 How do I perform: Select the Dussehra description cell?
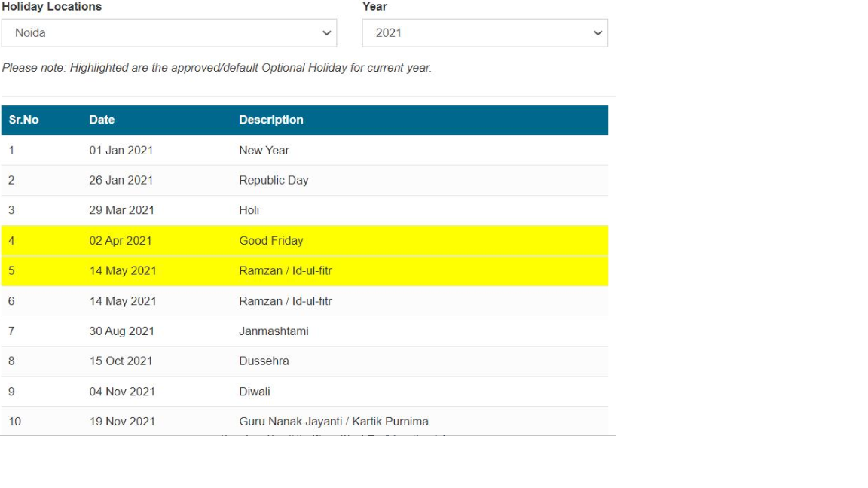[x=264, y=361]
